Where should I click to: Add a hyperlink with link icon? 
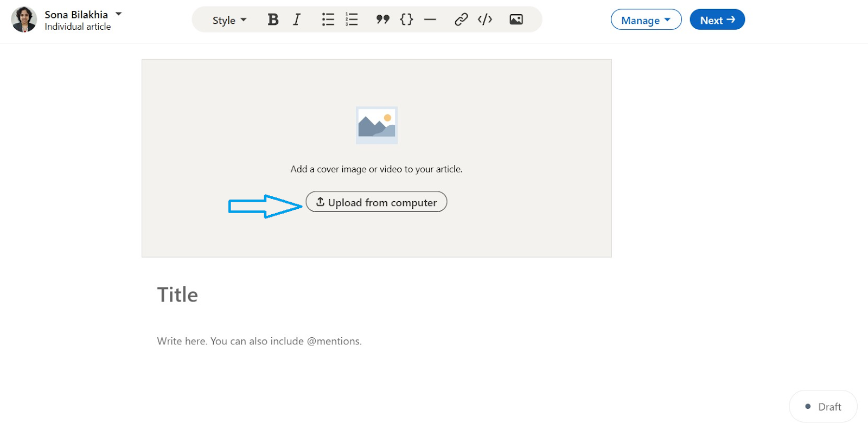(x=461, y=20)
